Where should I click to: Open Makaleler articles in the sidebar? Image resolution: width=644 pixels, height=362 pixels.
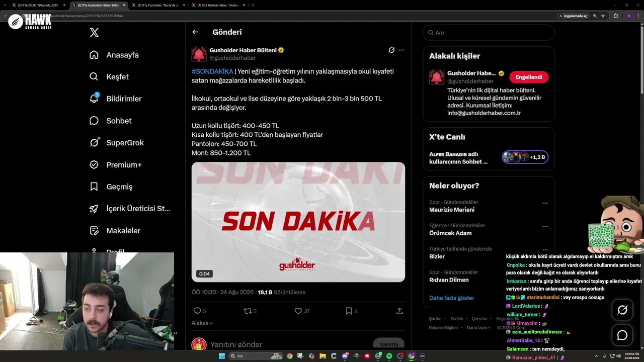click(115, 230)
